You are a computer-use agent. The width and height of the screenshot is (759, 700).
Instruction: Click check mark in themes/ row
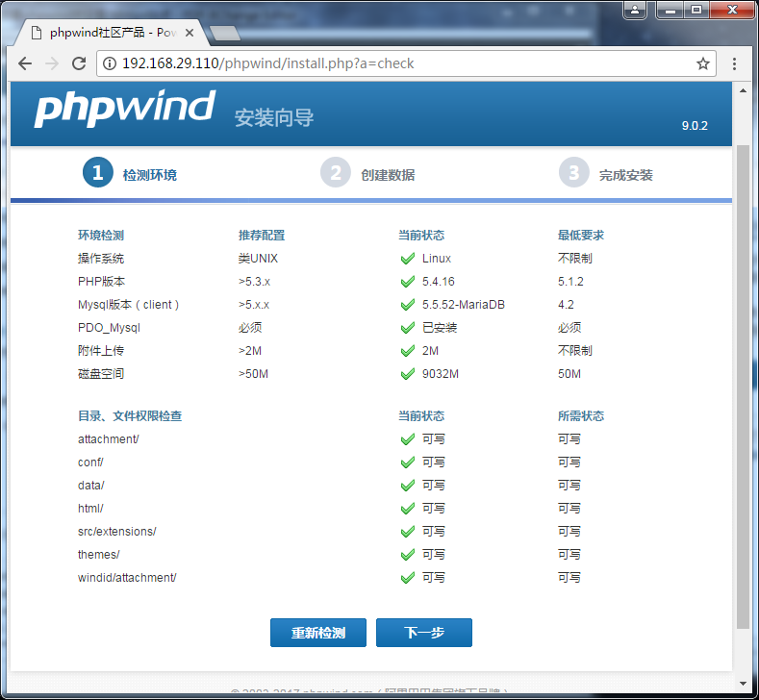(408, 555)
